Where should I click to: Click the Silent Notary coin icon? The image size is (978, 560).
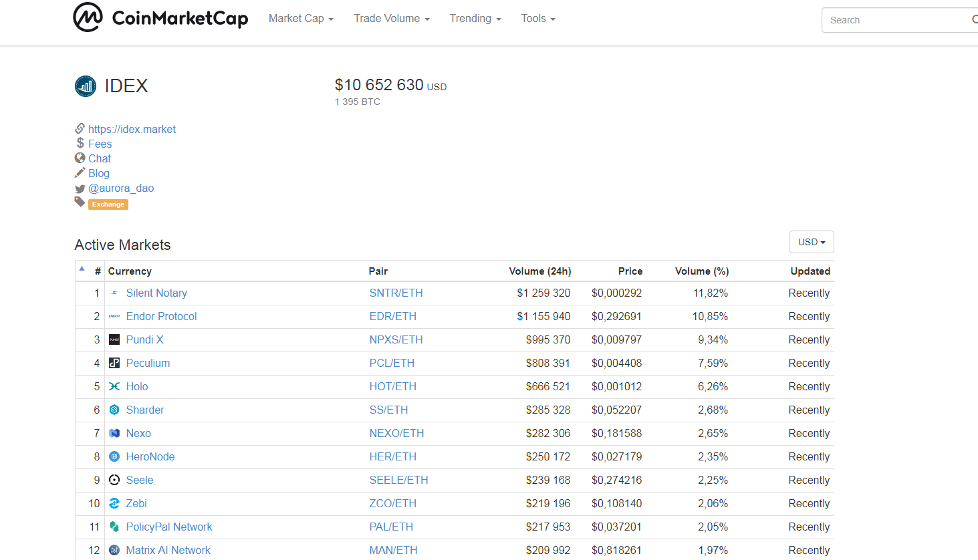[114, 293]
